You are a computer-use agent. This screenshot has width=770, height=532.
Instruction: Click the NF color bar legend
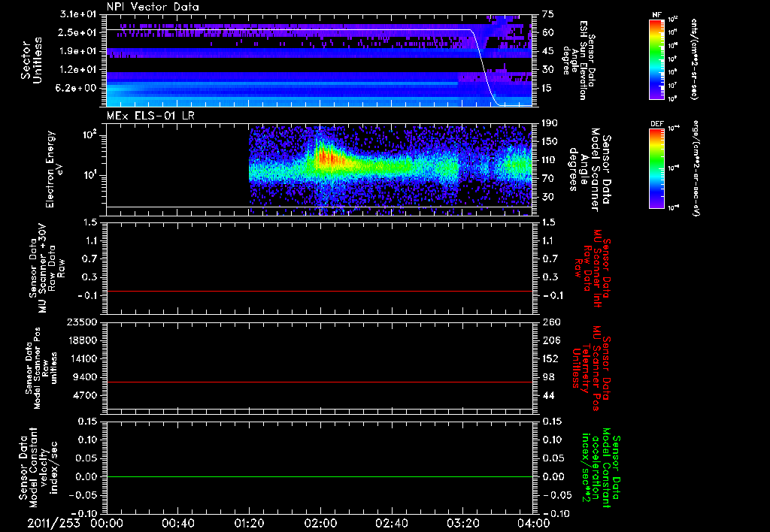point(656,59)
